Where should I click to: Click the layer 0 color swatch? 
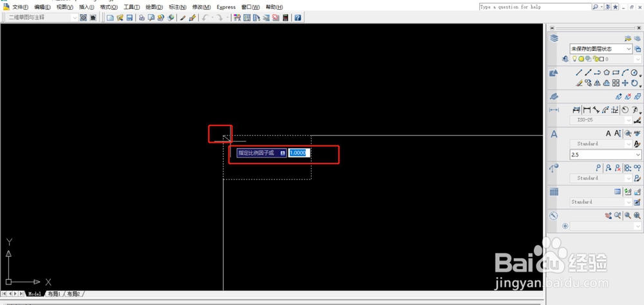[x=601, y=59]
